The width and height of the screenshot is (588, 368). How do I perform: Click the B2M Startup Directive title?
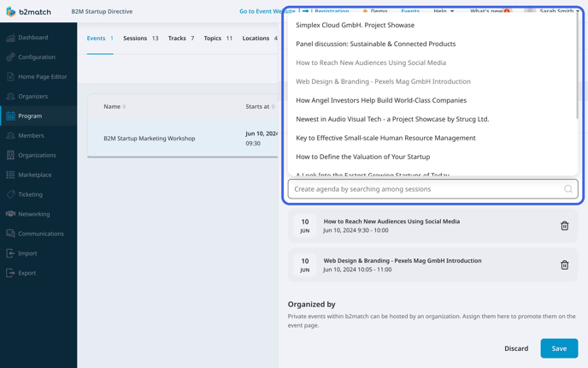(x=102, y=12)
